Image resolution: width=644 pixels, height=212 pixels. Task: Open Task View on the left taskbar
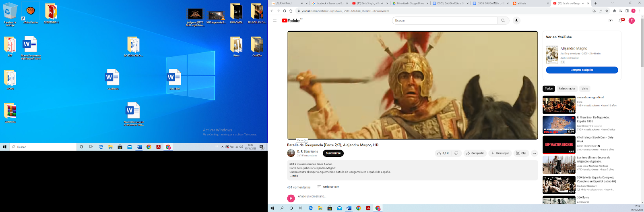(91, 147)
